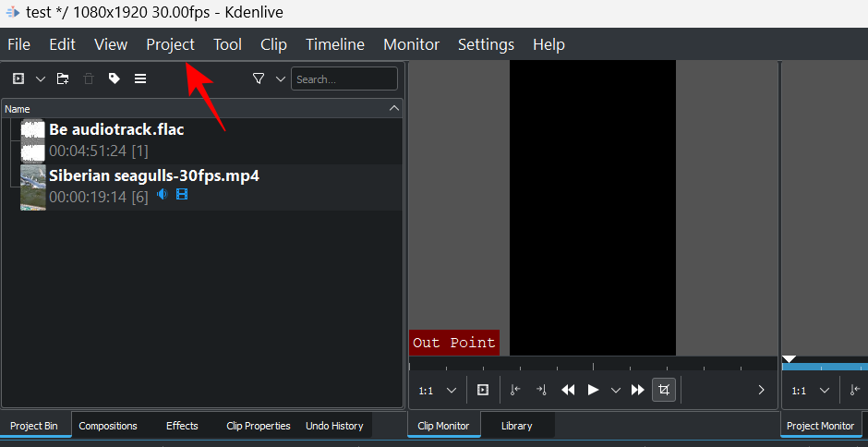Expand the Add Clip dropdown arrow
This screenshot has height=447, width=868.
pos(40,79)
